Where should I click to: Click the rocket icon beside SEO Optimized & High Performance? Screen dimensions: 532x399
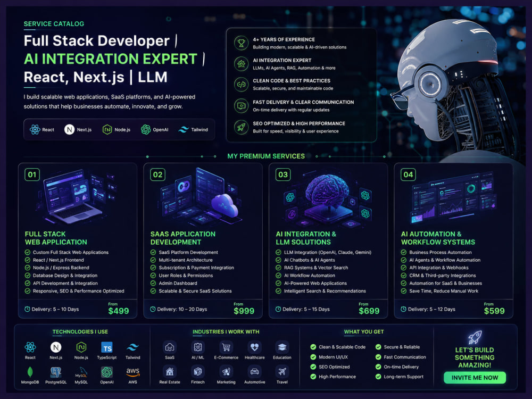coord(241,127)
